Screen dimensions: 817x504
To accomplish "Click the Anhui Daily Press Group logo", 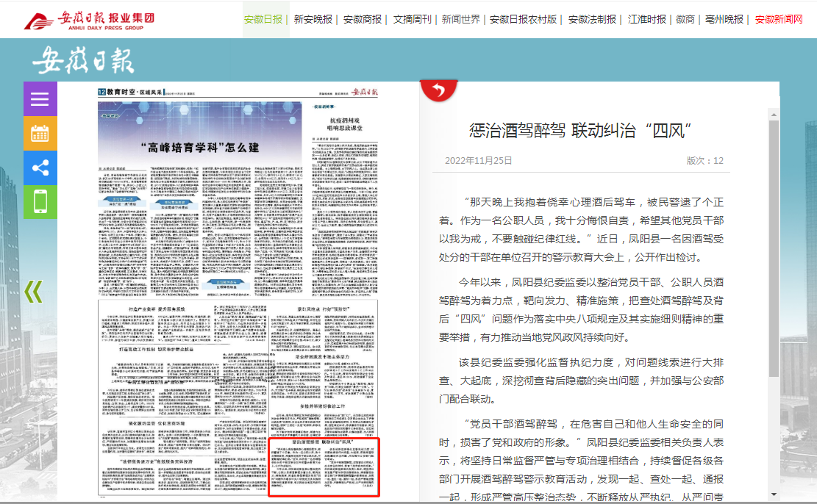I will pyautogui.click(x=89, y=20).
